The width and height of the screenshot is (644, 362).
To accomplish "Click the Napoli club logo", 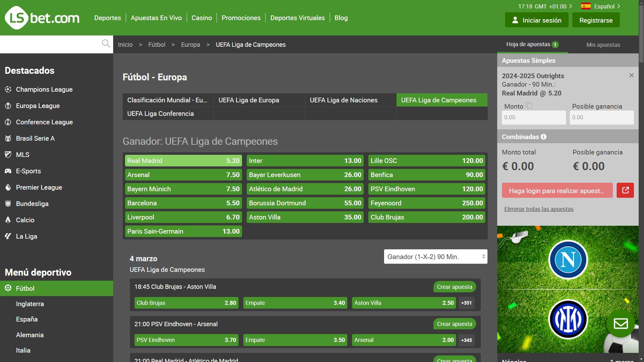I will point(568,260).
